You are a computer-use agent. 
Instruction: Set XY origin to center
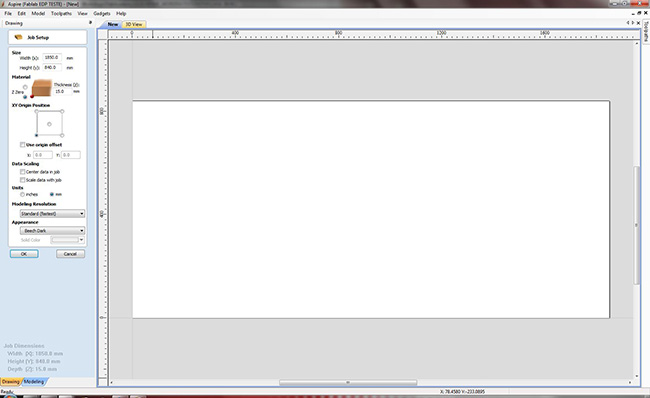pyautogui.click(x=49, y=124)
